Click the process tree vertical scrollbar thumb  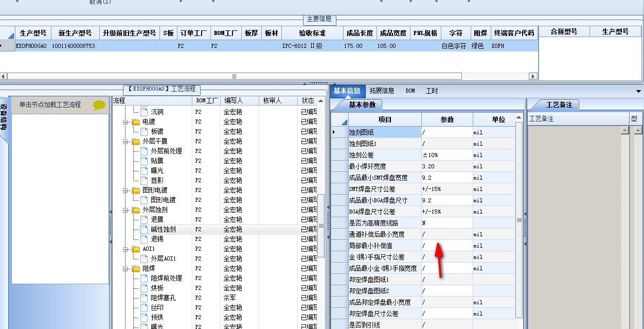(321, 226)
